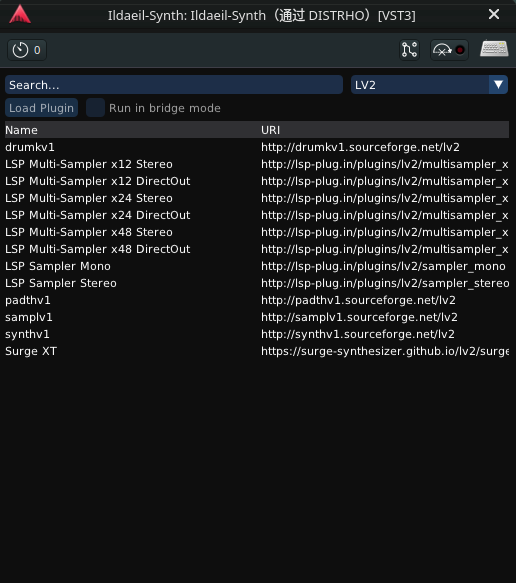
Task: Select LSP Multi-Sampler x24 DirectOut
Action: click(257, 215)
